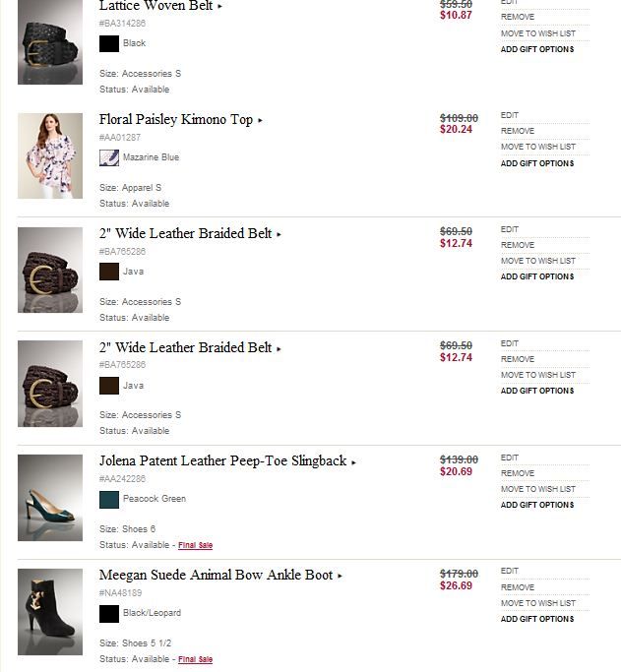
Task: Remove the Meegan Suede Ankle Boot
Action: (518, 587)
